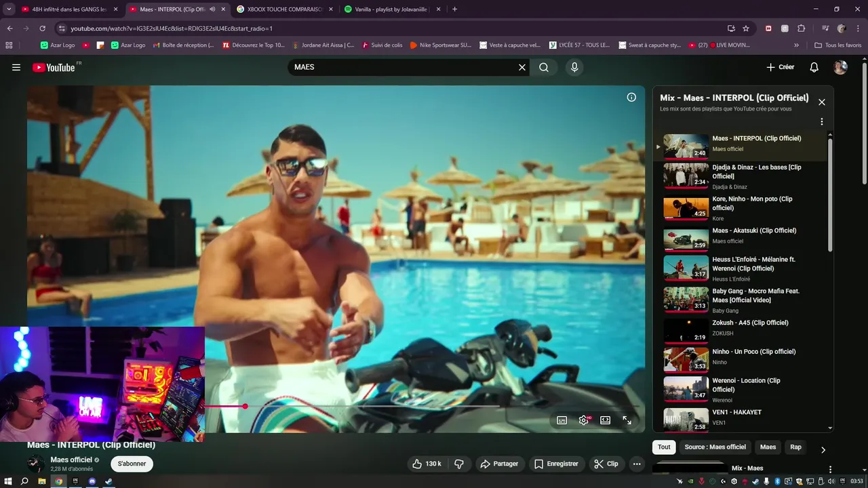Switch player to theater mode
The image size is (868, 488).
coord(606,420)
